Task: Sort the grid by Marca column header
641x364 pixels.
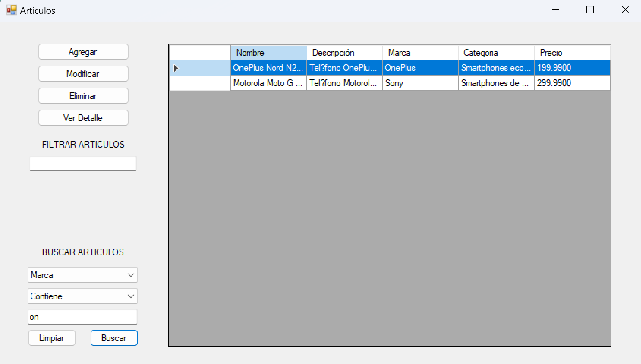Action: coord(420,53)
